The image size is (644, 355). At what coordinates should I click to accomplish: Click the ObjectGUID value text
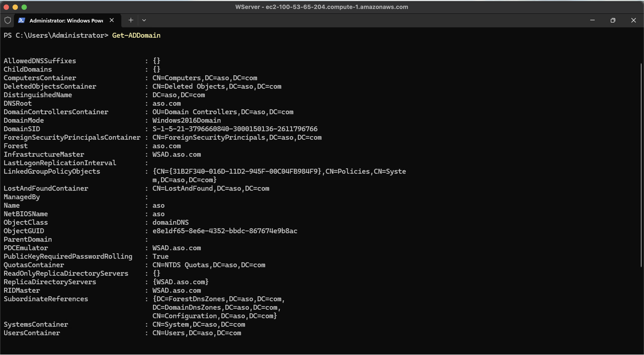225,231
